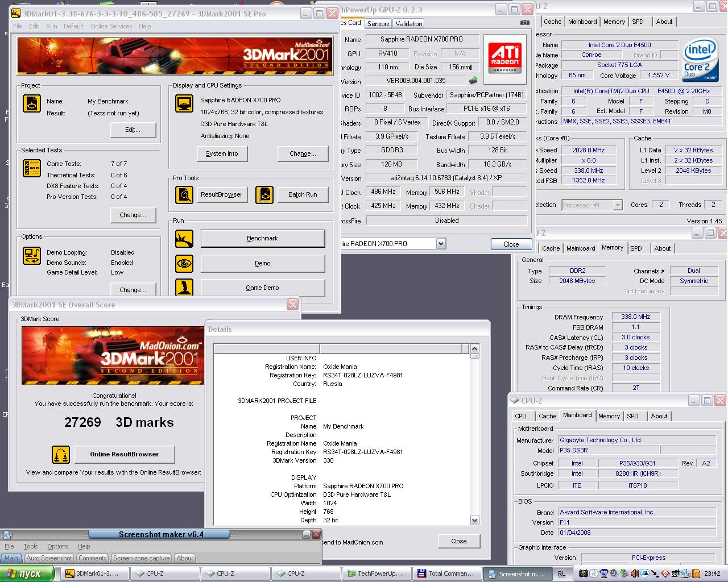Screen dimensions: 728x582
Task: Switch to Validation tab in GPU-Z
Action: coord(409,23)
